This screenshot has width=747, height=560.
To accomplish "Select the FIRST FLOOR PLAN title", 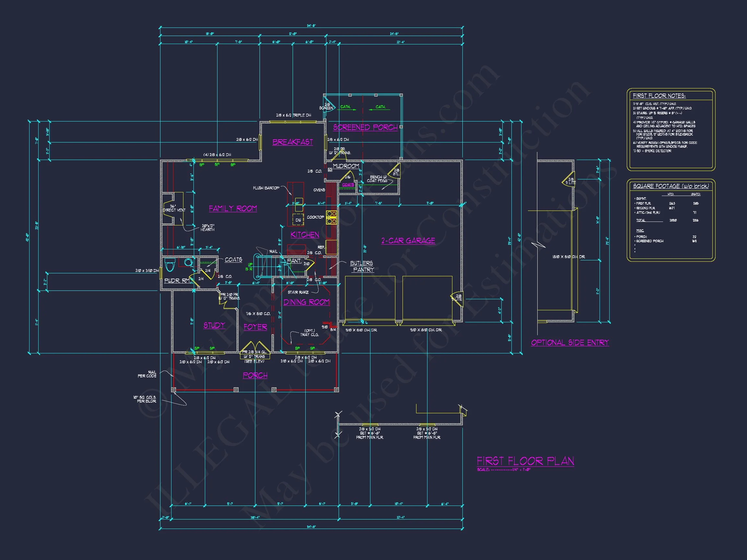I will [525, 461].
